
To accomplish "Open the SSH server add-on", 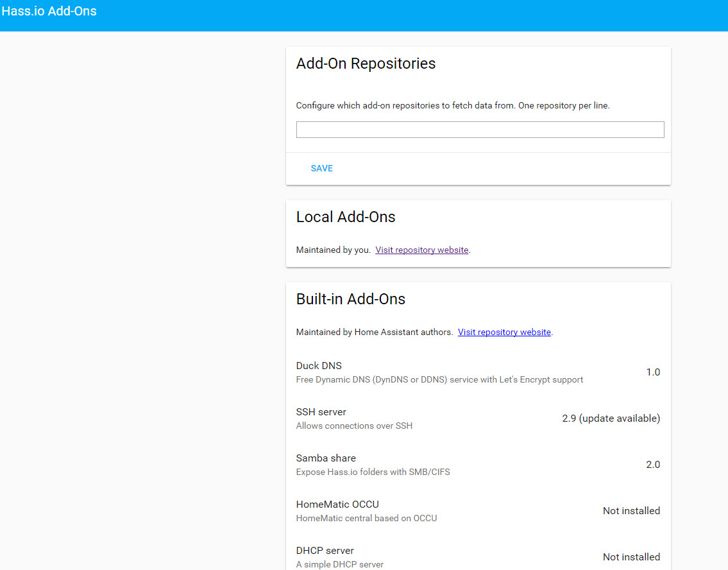I will coord(321,411).
